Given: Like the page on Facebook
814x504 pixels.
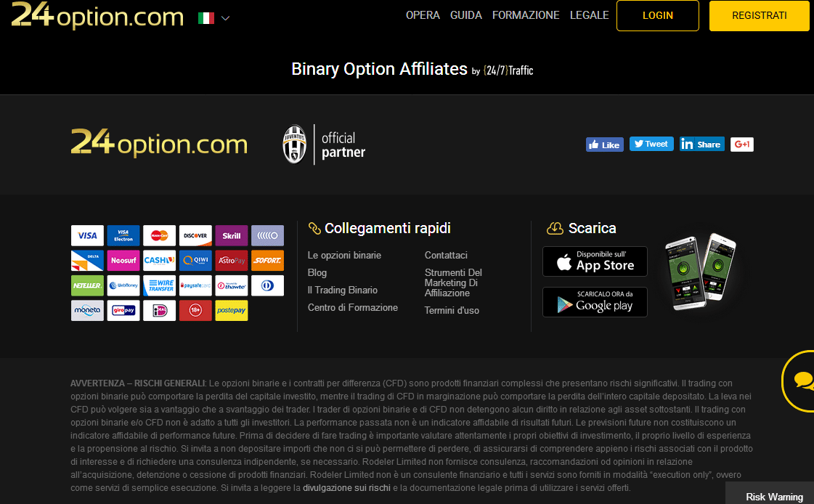Looking at the screenshot, I should 605,145.
